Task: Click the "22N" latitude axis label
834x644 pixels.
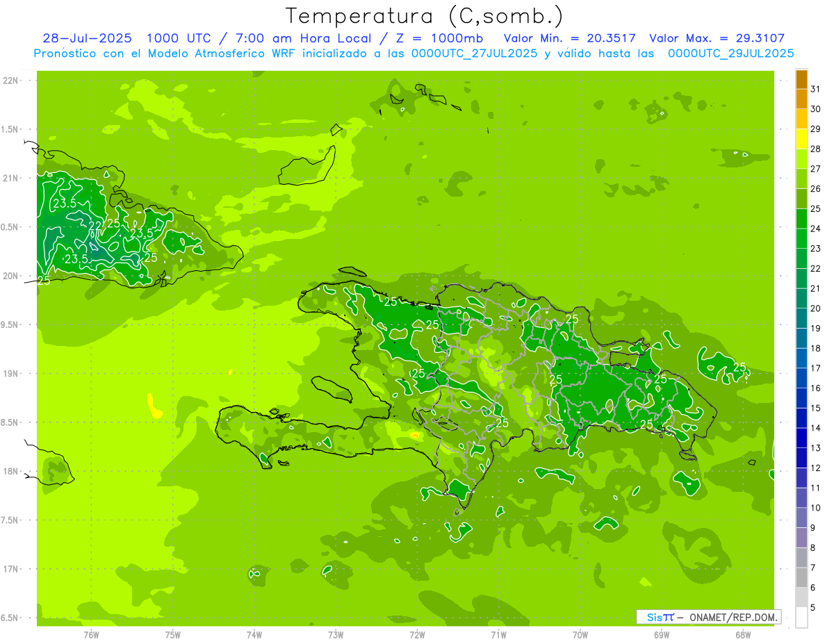Action: (x=10, y=80)
